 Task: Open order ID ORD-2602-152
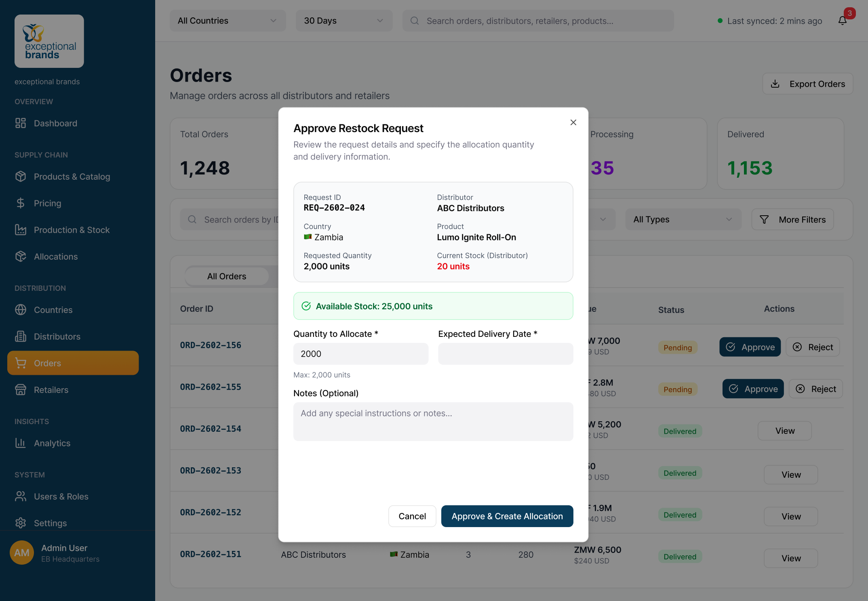point(211,512)
